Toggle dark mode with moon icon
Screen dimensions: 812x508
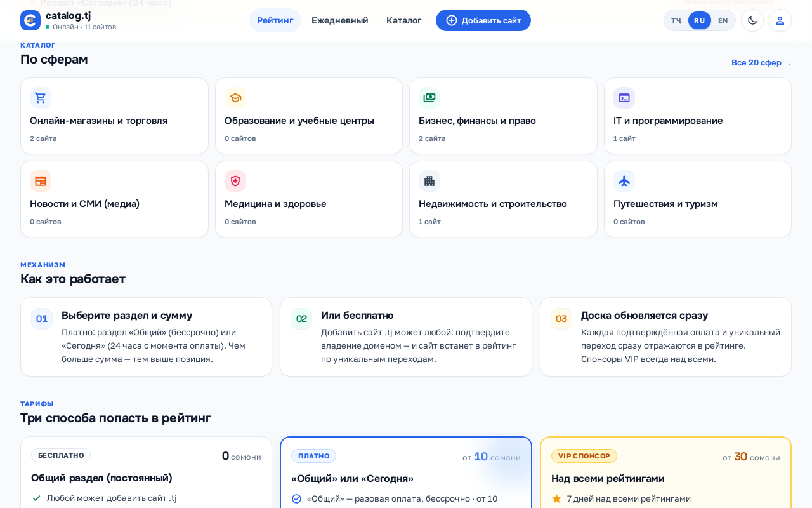[752, 20]
